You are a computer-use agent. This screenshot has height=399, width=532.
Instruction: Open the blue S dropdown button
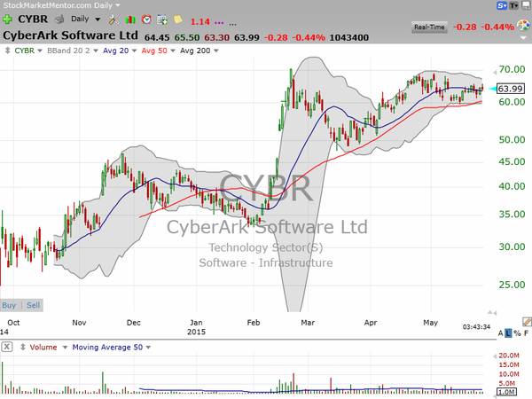(x=502, y=5)
